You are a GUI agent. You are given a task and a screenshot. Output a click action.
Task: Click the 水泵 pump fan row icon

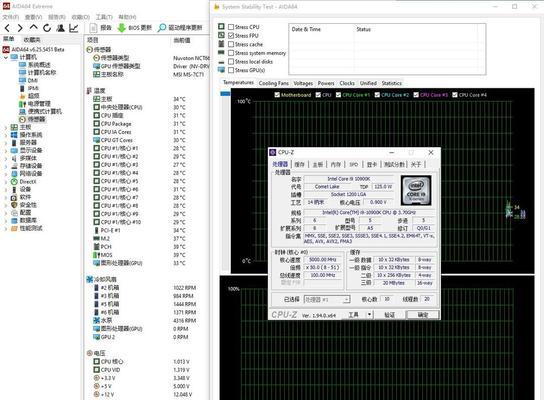pos(96,320)
